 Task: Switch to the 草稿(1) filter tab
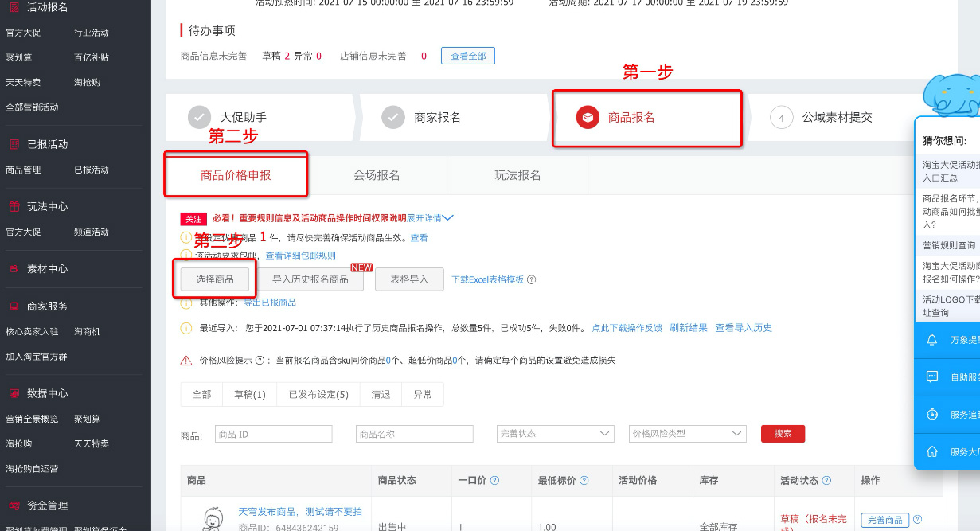click(249, 393)
